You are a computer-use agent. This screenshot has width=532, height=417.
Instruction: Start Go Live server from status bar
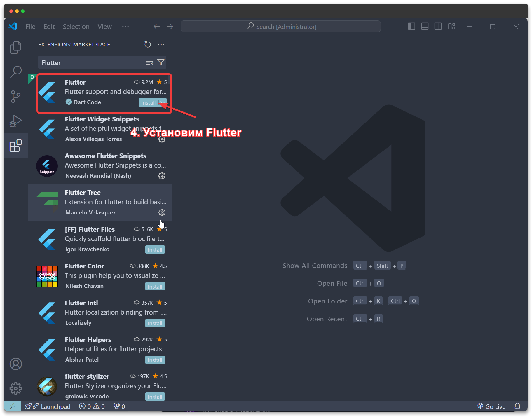pos(491,406)
